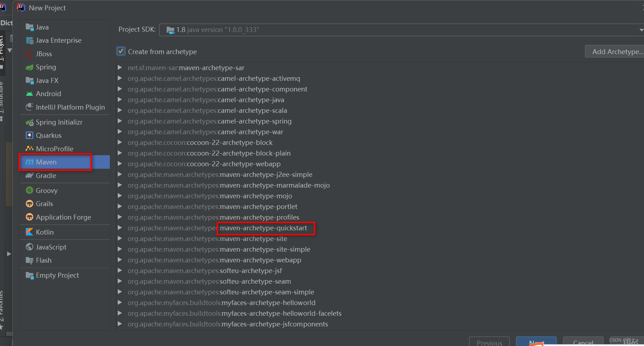The image size is (644, 346).
Task: Expand cocoon-22-archetype-block arrow
Action: pyautogui.click(x=120, y=142)
